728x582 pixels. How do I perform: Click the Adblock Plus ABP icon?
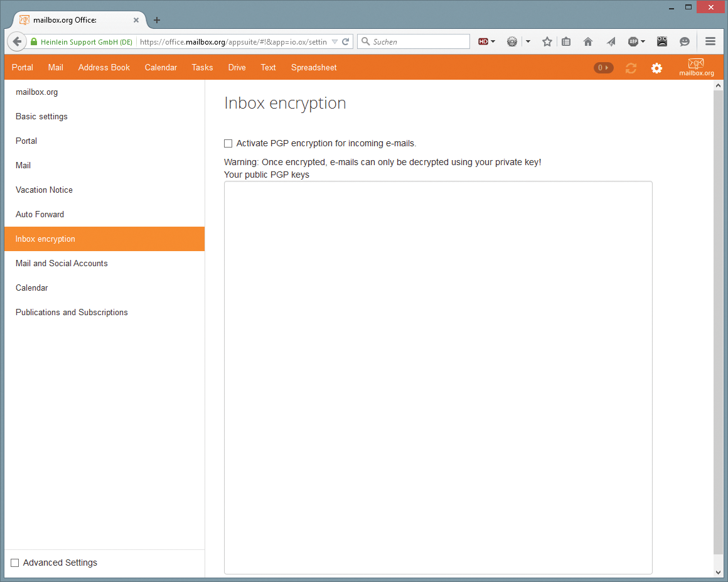point(633,41)
